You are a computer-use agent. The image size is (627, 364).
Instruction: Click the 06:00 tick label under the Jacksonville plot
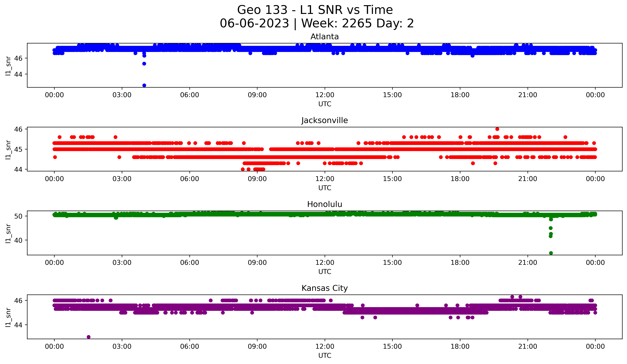[x=189, y=179]
